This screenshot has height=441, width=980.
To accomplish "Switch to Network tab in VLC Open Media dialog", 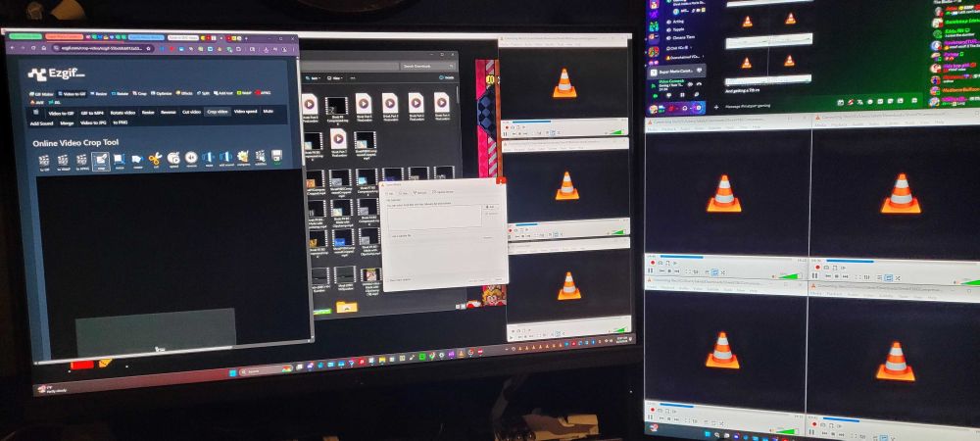I will point(420,192).
